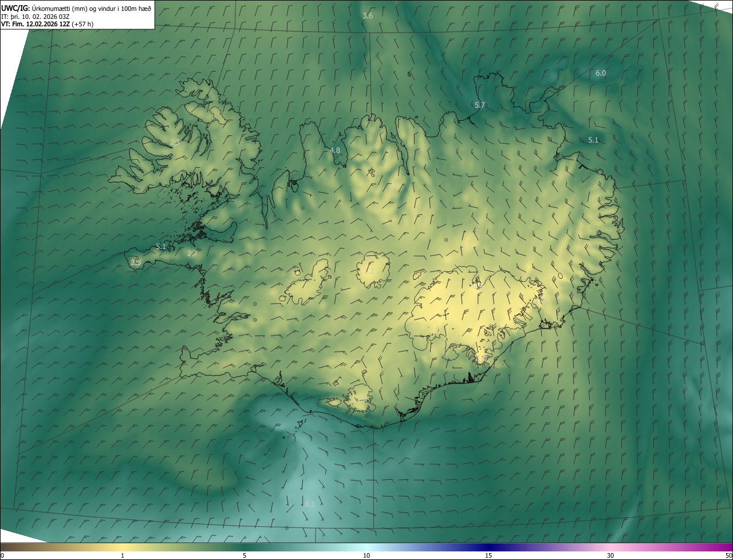Click the 2.7 value label on the map
The image size is (733, 560).
tap(192, 253)
